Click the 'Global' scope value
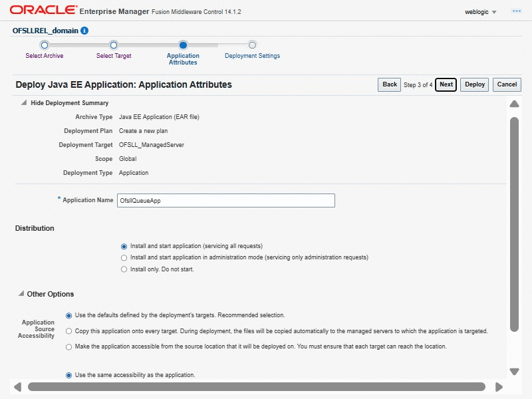 point(128,159)
